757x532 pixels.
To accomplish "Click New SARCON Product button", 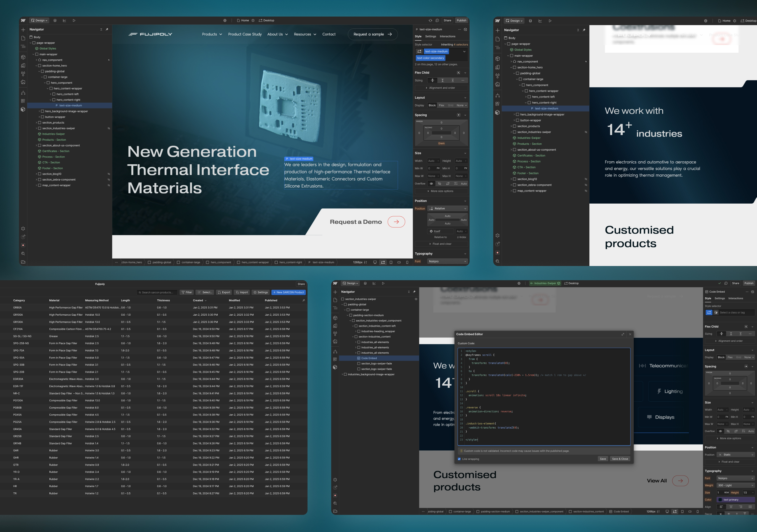I will [x=289, y=292].
